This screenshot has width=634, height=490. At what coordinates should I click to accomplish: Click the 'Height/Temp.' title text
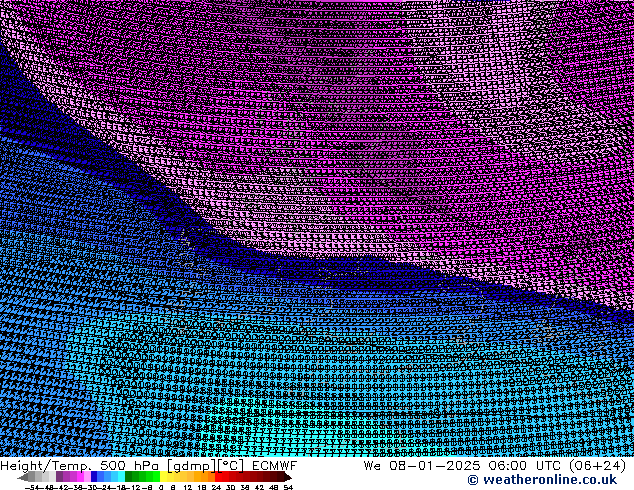coord(46,466)
